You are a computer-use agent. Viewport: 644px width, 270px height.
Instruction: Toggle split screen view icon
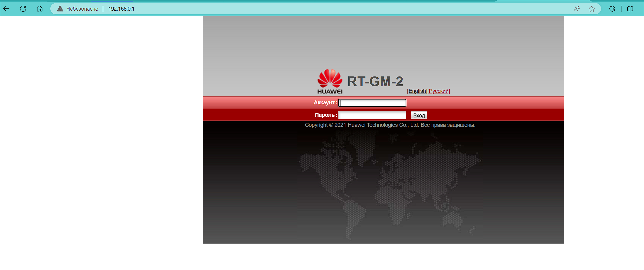[630, 9]
